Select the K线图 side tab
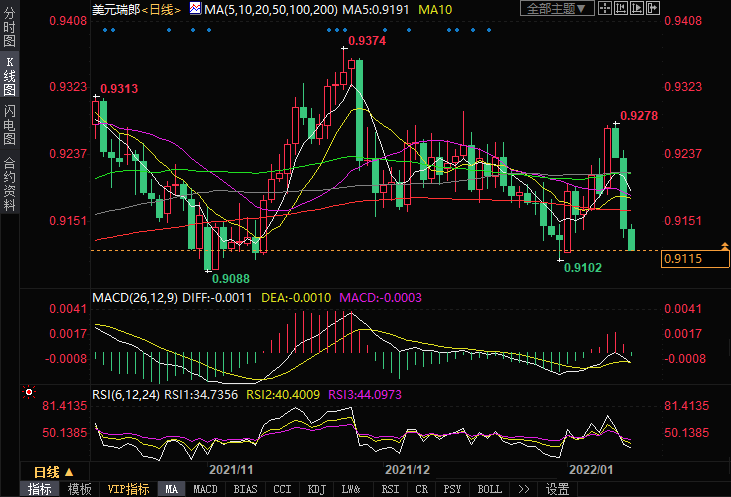The height and width of the screenshot is (497, 731). [x=9, y=77]
